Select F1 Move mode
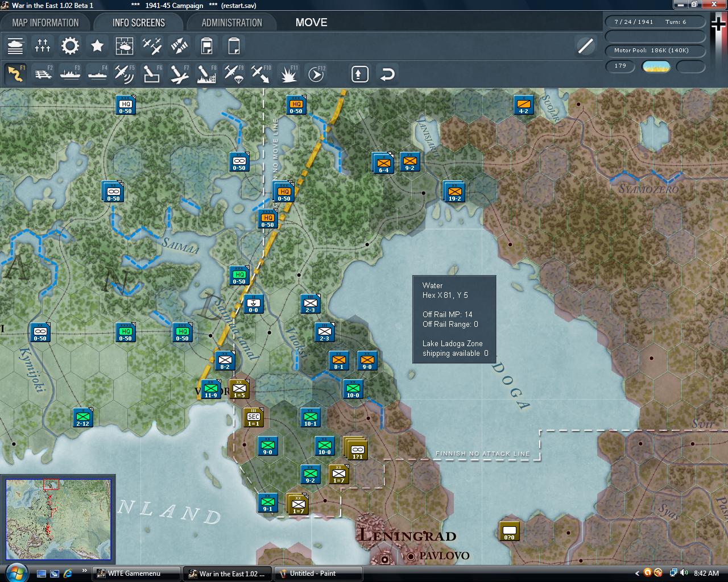Screen dimensions: 728x582 point(15,74)
